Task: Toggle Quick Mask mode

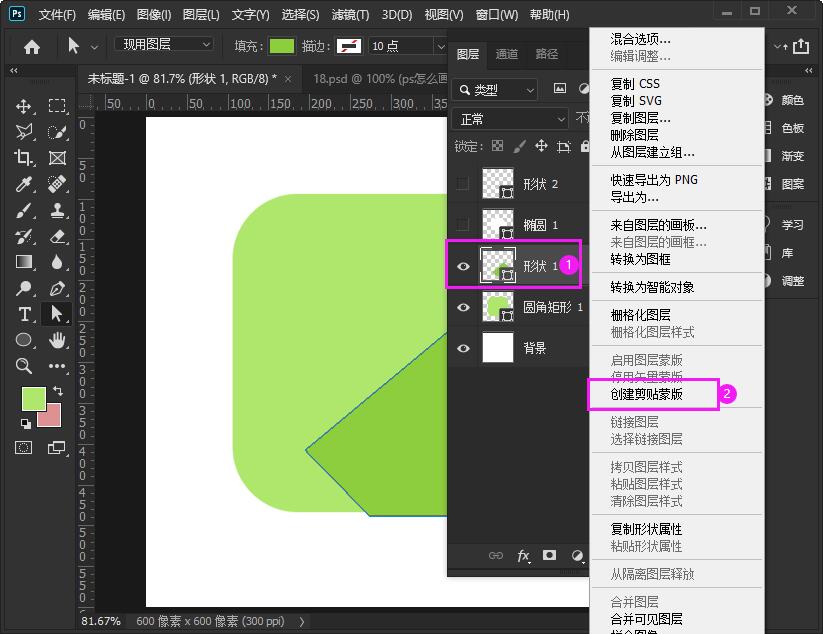Action: point(24,448)
